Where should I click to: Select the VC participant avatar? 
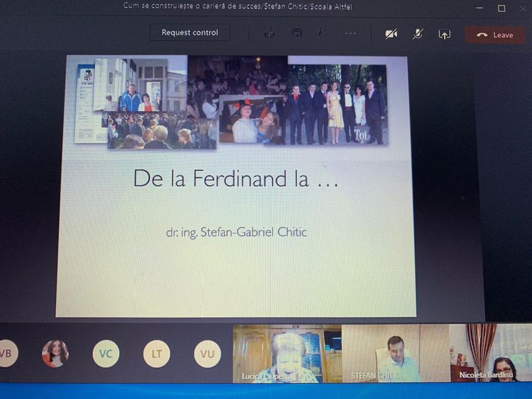(x=106, y=353)
